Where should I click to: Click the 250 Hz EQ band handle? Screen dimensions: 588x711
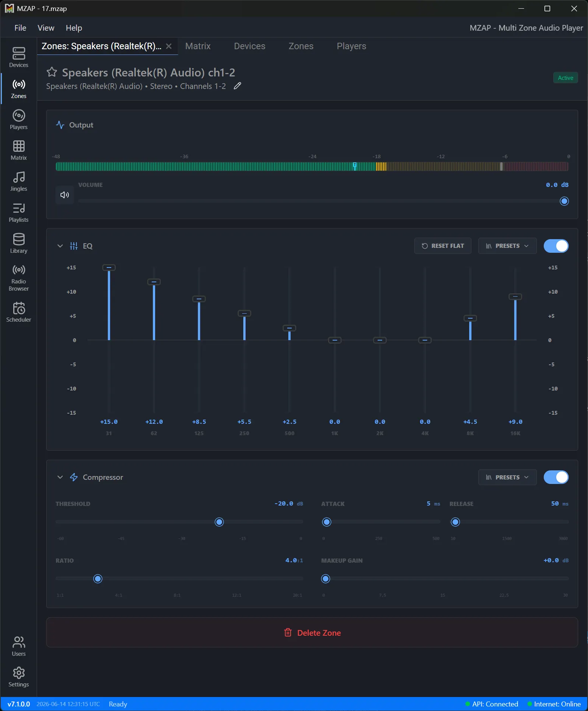(x=244, y=313)
